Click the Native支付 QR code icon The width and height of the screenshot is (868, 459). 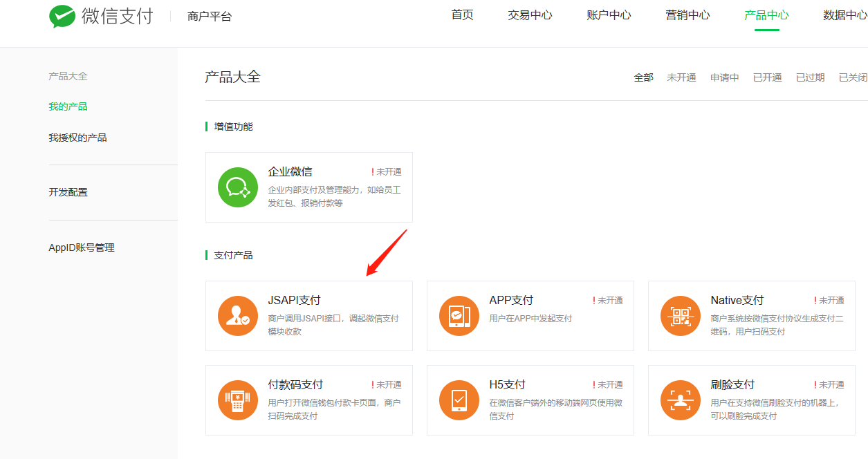click(x=680, y=316)
